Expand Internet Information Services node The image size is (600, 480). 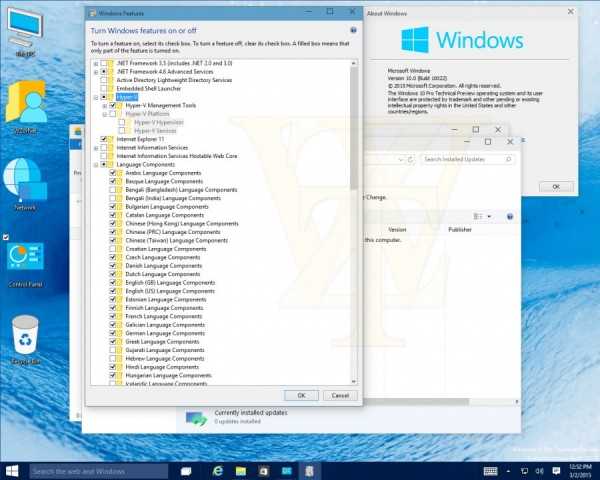pyautogui.click(x=96, y=148)
